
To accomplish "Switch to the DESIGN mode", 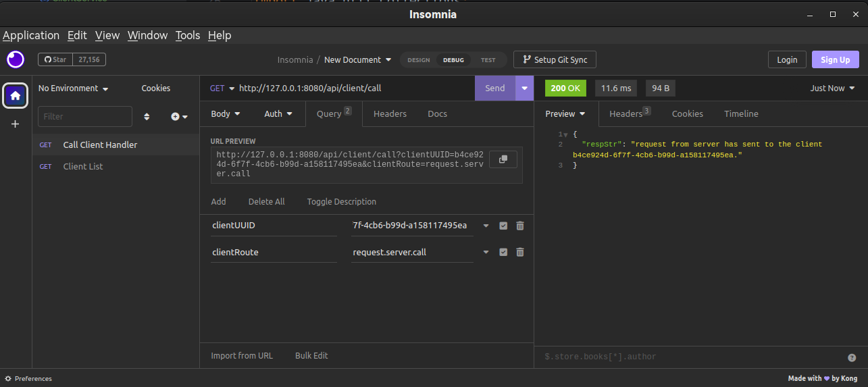I will [418, 60].
